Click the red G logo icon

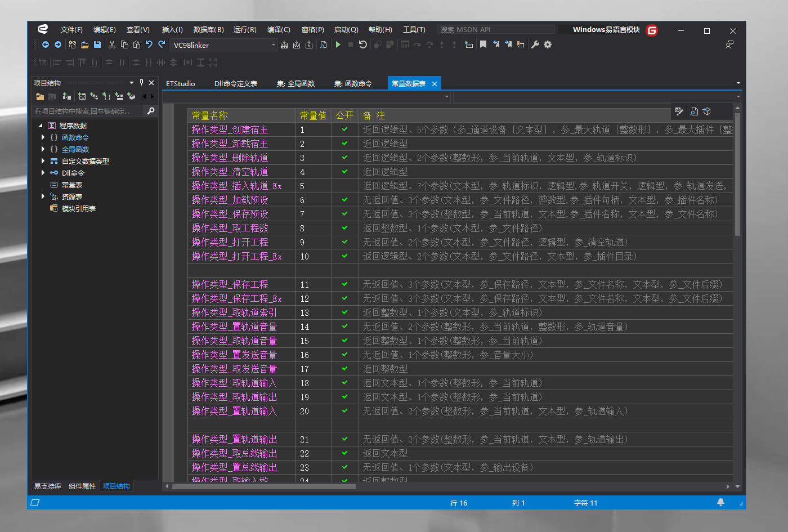click(652, 30)
